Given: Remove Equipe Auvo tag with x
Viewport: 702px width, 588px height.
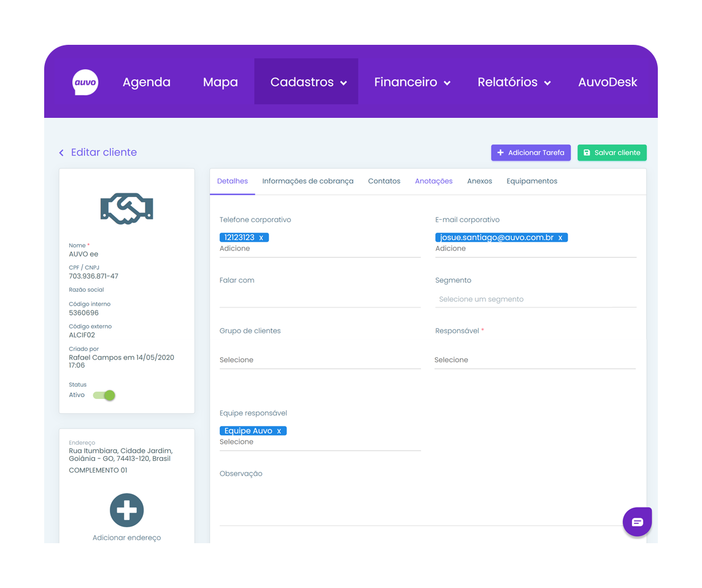Looking at the screenshot, I should [x=279, y=431].
